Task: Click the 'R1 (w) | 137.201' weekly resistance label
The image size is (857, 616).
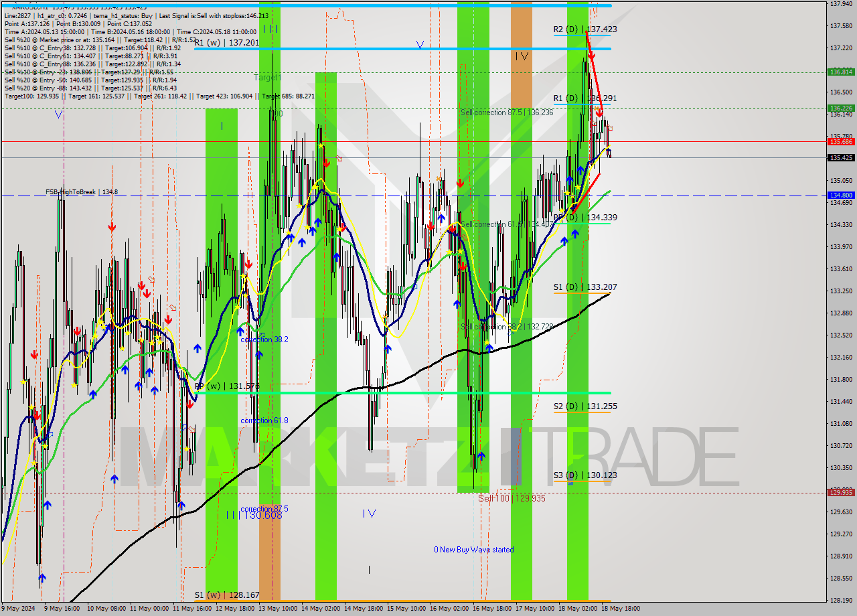Action: 227,43
